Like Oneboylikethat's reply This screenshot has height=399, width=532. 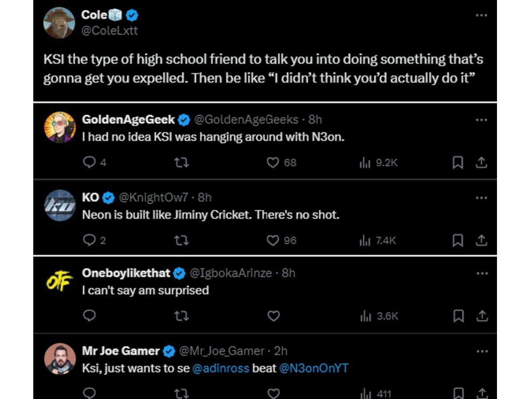pyautogui.click(x=273, y=316)
